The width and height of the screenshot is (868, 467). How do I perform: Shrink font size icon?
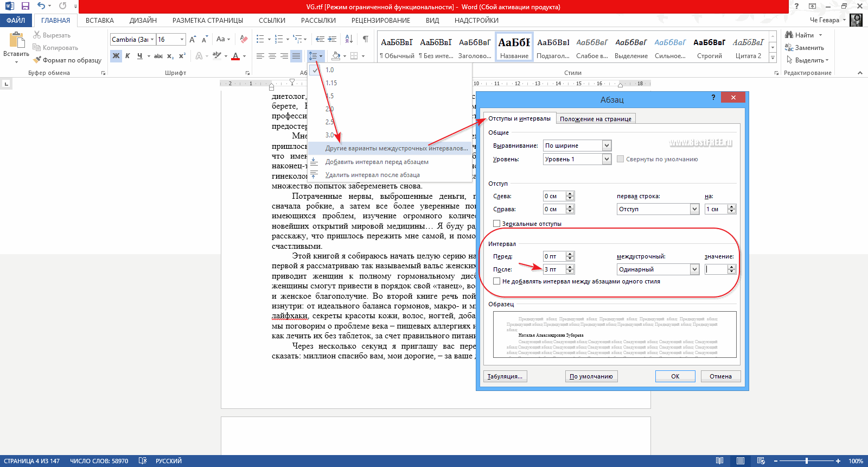click(205, 39)
